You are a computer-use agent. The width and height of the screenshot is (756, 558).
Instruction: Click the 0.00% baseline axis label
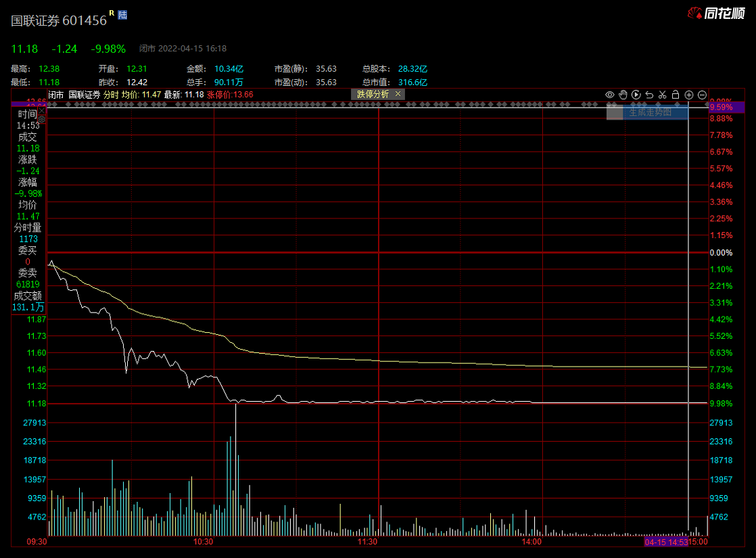click(722, 253)
